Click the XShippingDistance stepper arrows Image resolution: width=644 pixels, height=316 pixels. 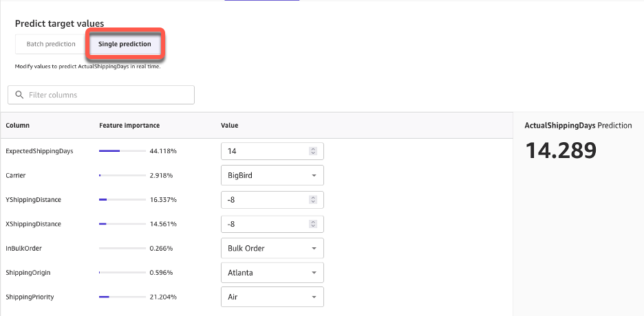pyautogui.click(x=313, y=224)
